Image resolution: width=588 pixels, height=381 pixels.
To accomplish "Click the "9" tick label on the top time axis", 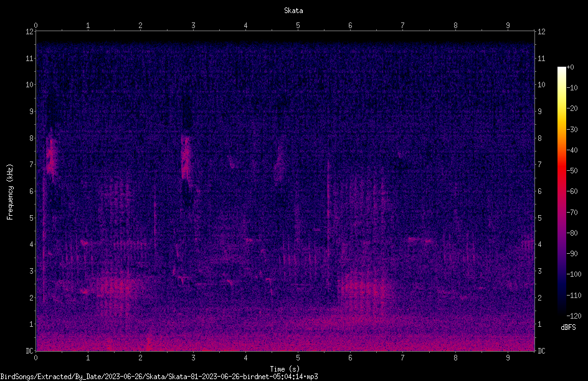I will point(508,26).
